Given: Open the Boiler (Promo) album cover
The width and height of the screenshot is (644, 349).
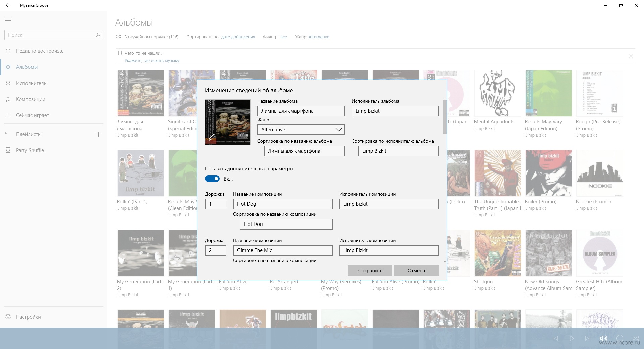Looking at the screenshot, I should (549, 173).
